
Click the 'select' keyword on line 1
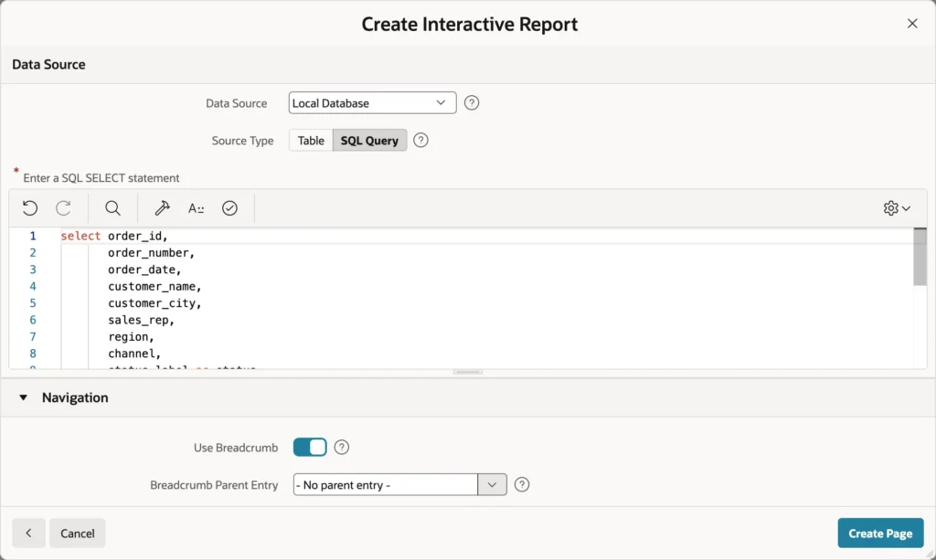point(80,237)
